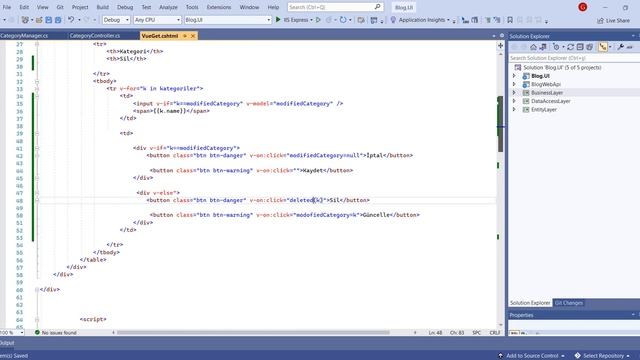Screen dimensions: 640x360
Task: Open the Build menu
Action: tap(102, 7)
